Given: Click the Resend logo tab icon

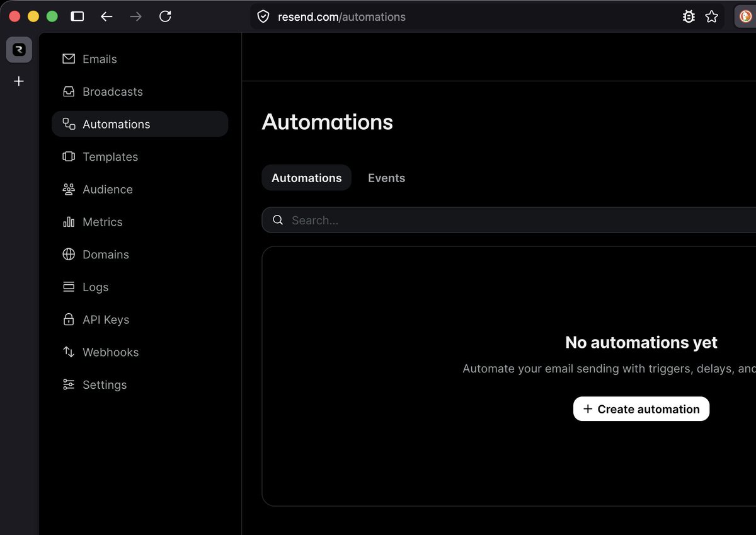Looking at the screenshot, I should click(x=19, y=50).
